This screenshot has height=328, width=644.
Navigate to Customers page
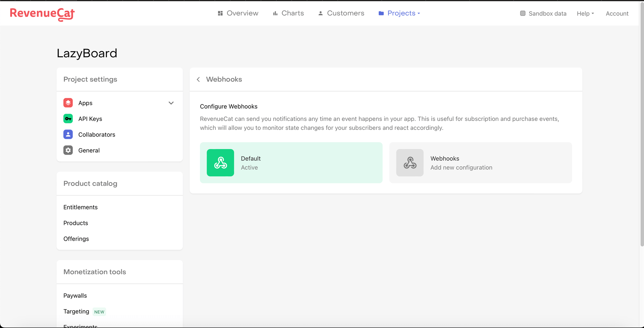click(x=341, y=13)
